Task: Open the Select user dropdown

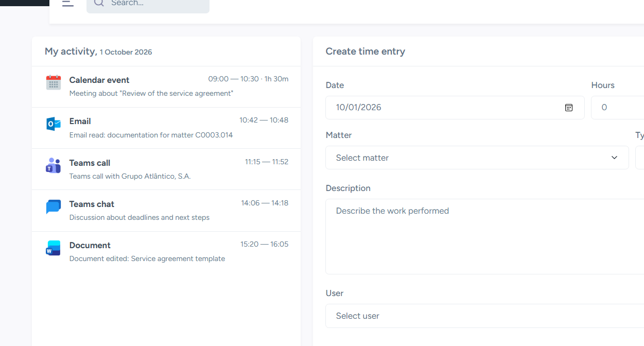Action: pos(484,316)
